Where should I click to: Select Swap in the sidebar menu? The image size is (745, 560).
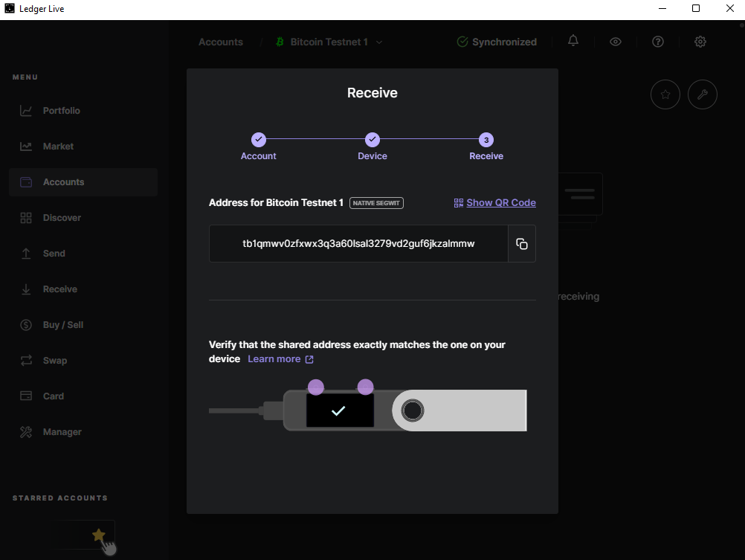point(54,361)
